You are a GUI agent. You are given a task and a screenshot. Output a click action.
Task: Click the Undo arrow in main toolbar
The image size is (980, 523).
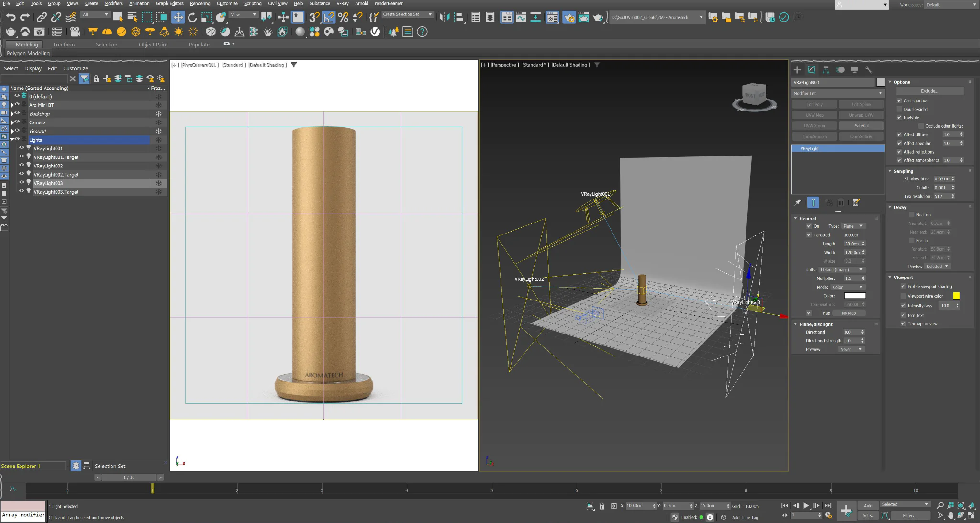coord(11,18)
